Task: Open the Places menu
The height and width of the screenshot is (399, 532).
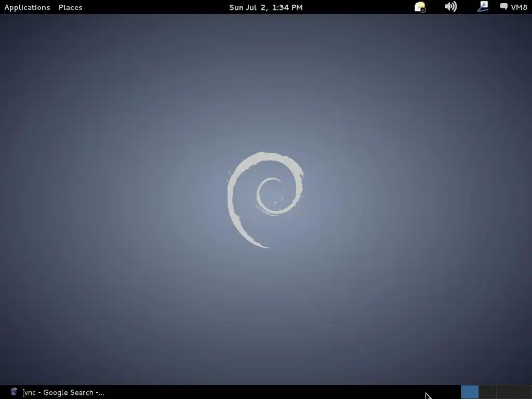Action: [x=71, y=7]
